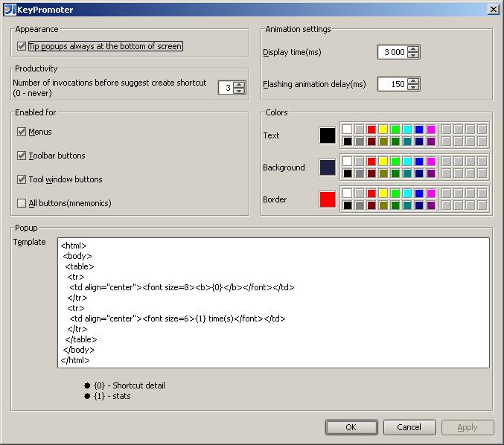Screen dimensions: 504x445
Task: Open the current Border color swatch
Action: point(328,199)
